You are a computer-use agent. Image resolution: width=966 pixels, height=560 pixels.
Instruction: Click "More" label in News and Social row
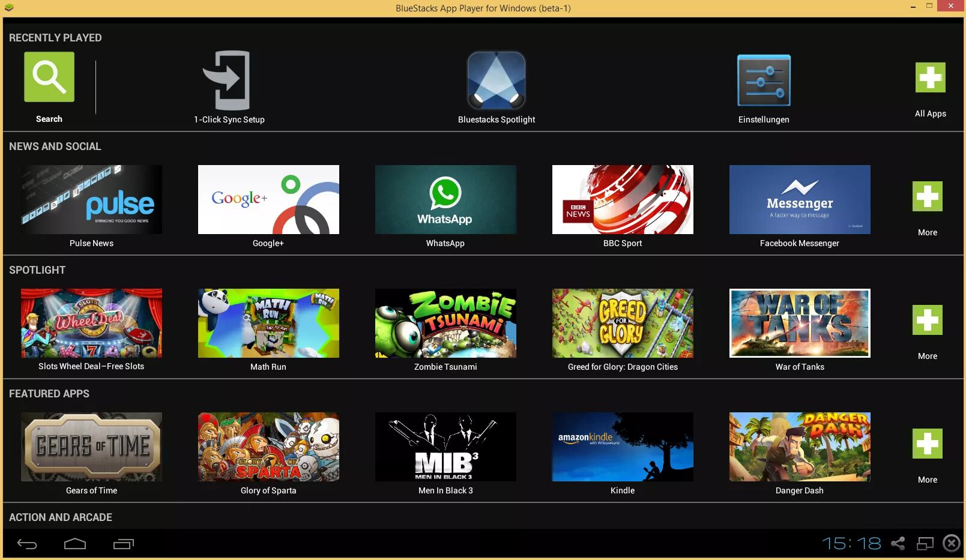[928, 232]
